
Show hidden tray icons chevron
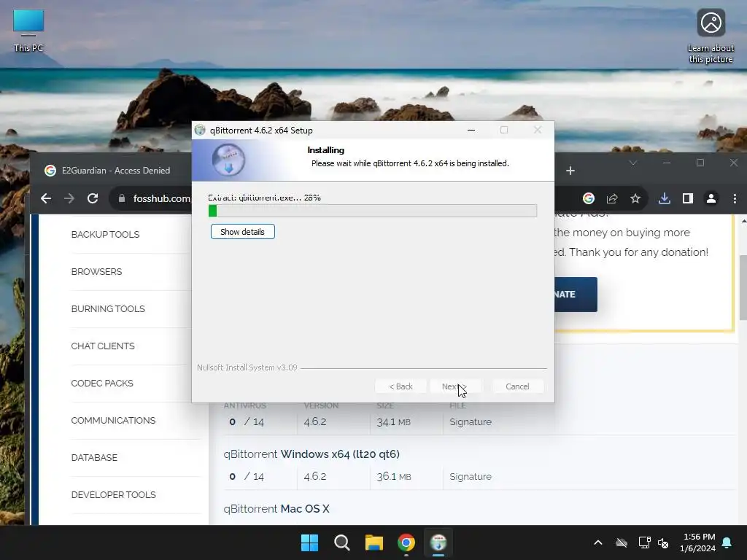pos(598,542)
